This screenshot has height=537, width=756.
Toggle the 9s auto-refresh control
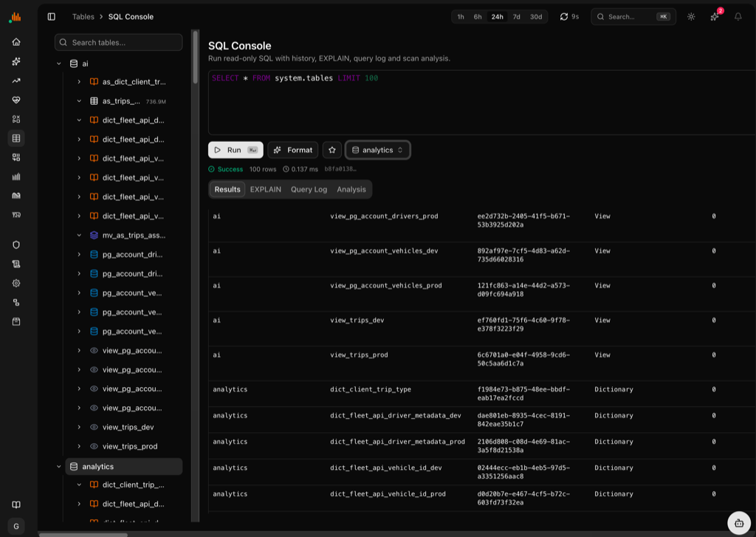[569, 17]
